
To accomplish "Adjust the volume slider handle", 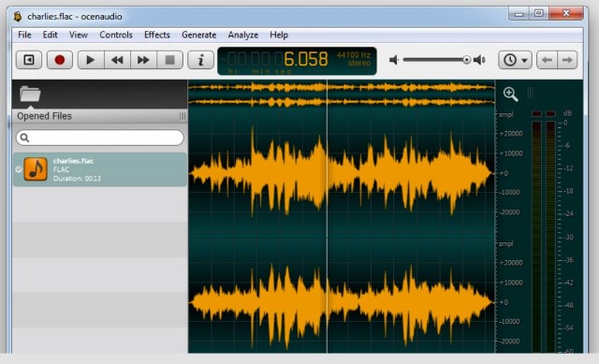I will pos(466,60).
